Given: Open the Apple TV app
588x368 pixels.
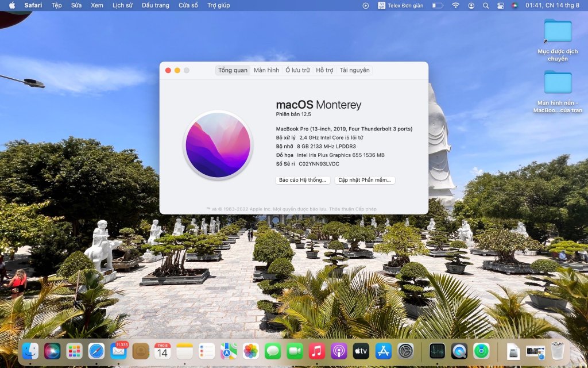Looking at the screenshot, I should pos(361,351).
